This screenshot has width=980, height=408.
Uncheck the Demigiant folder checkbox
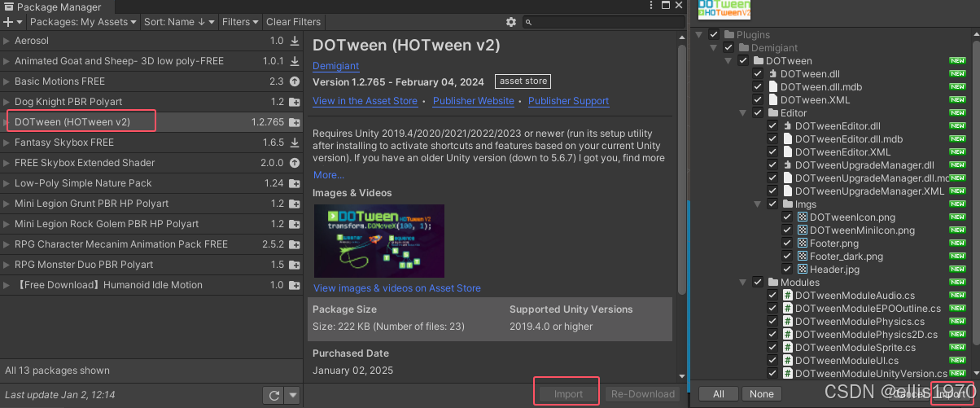tap(728, 48)
